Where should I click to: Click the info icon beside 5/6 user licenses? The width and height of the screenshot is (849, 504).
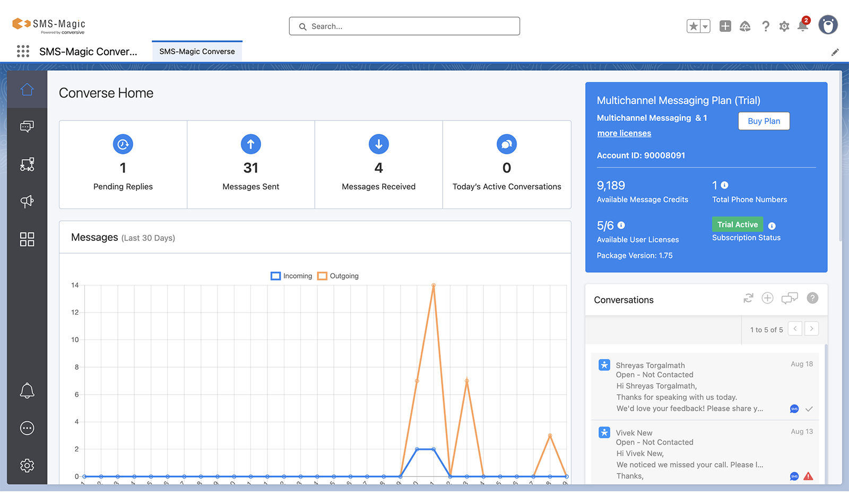621,225
